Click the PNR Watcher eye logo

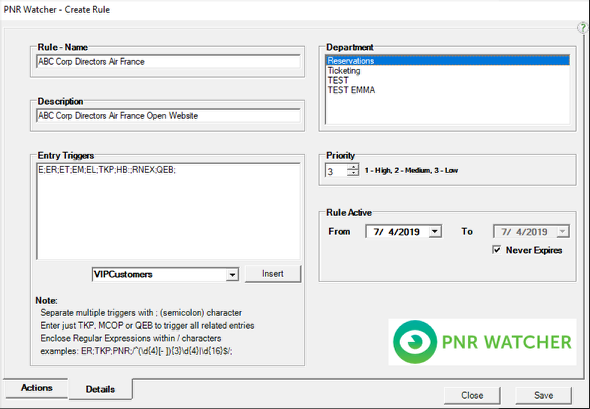[x=415, y=342]
